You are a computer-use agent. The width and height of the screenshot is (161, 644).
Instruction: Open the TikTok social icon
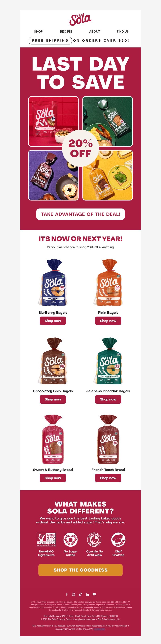click(80, 594)
